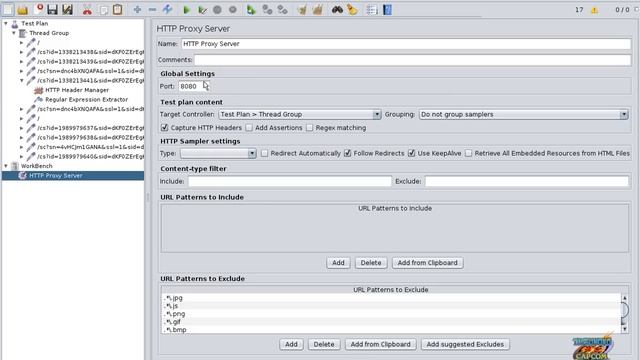Image resolution: width=640 pixels, height=360 pixels.
Task: Click the Save As toolbar icon
Action: point(67,9)
